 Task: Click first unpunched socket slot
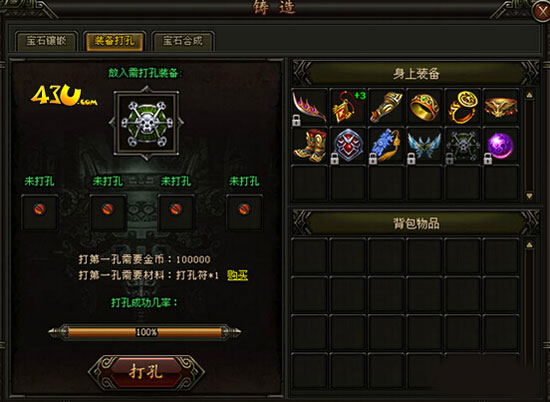coord(40,212)
